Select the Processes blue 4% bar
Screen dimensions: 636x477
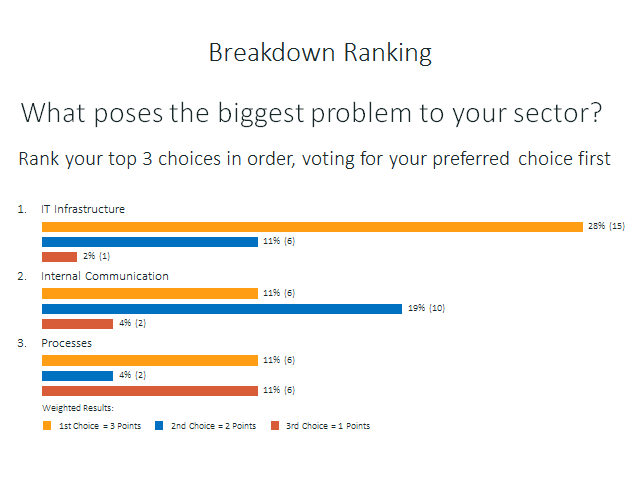(77, 376)
